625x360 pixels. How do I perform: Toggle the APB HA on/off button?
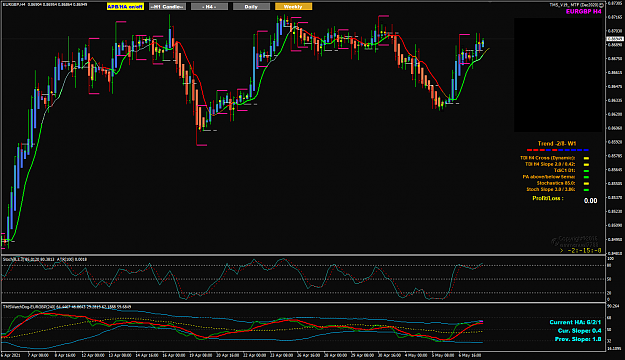(x=125, y=7)
